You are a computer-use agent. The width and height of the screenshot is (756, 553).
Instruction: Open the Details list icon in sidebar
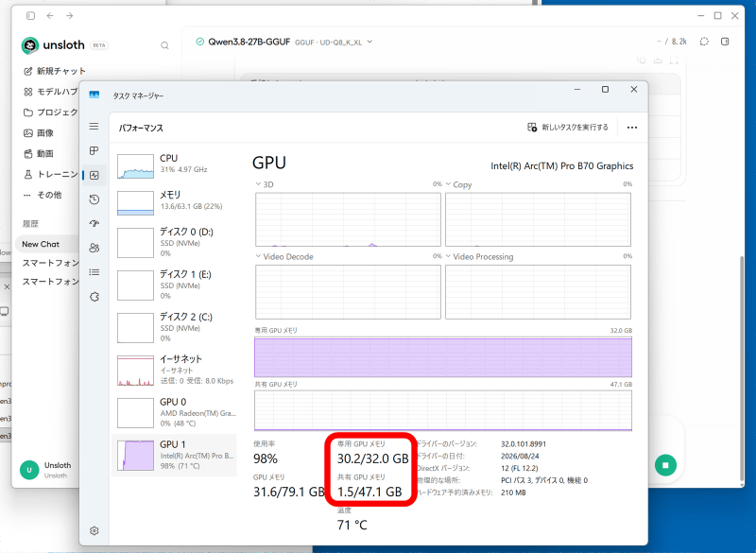(x=94, y=272)
